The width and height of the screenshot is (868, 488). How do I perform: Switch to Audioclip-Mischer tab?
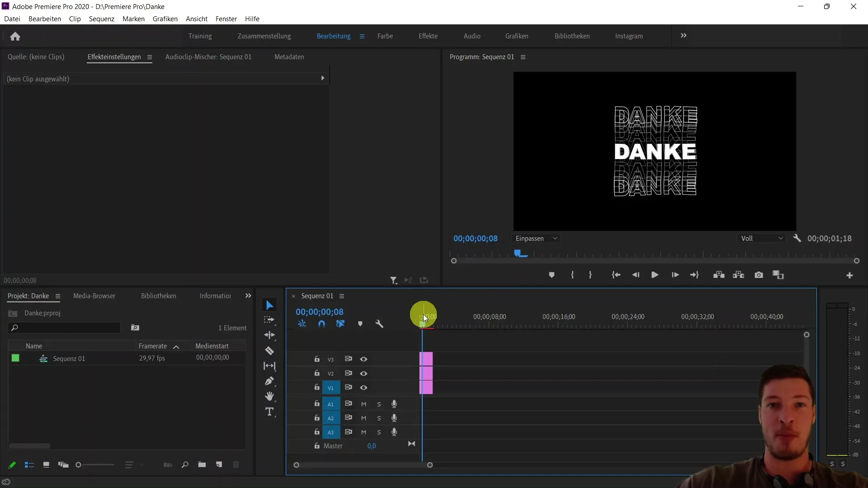click(208, 57)
